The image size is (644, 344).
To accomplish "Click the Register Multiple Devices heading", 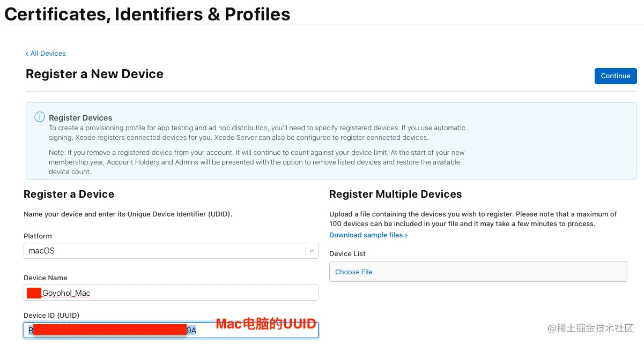I will 396,194.
